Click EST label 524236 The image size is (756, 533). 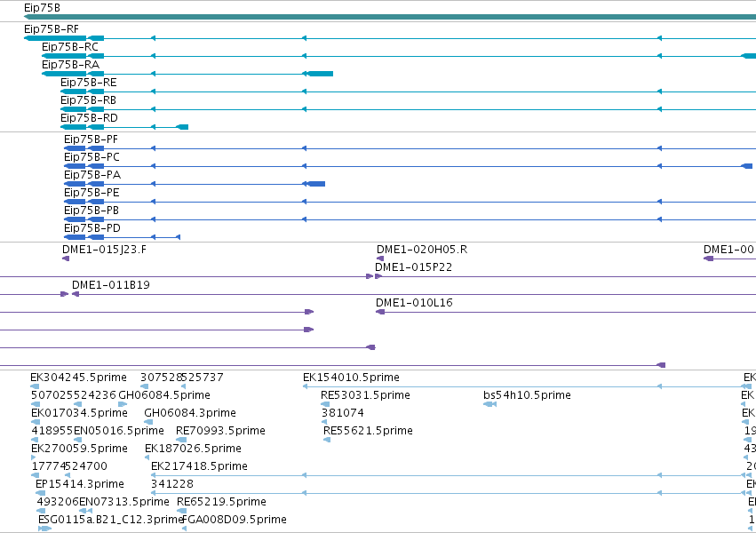95,395
